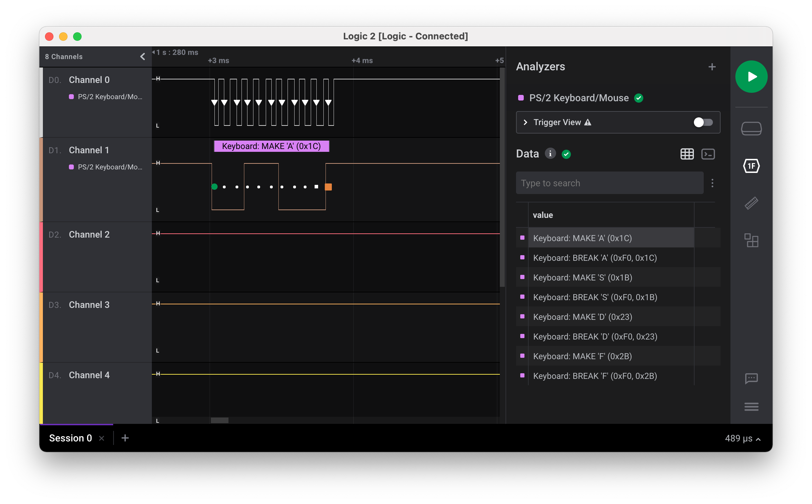Click the Trigger View warning triangle
812x504 pixels.
coord(588,122)
